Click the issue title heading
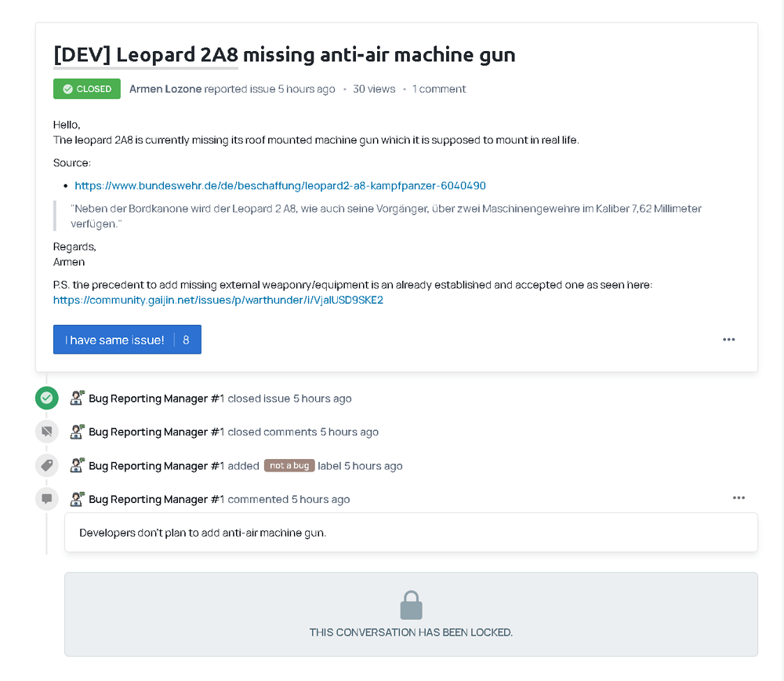784x681 pixels. pyautogui.click(x=284, y=55)
